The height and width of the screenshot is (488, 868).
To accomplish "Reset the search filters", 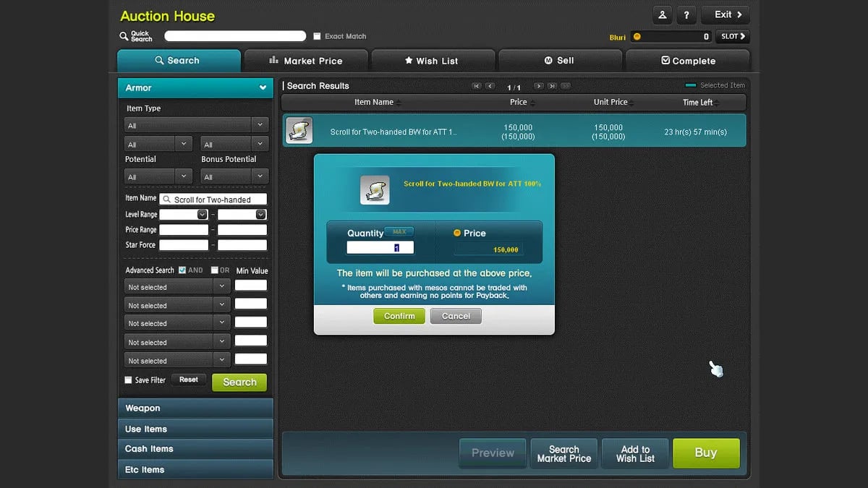I will click(x=189, y=380).
